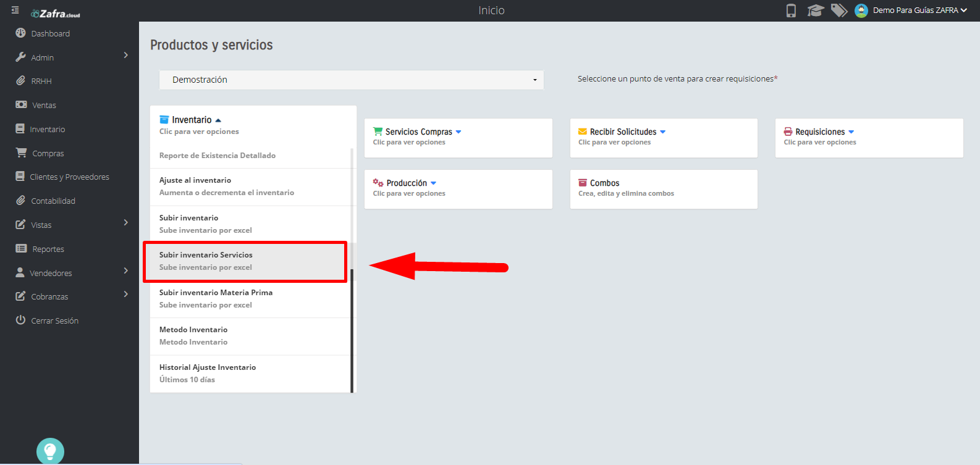Open Clientes y Proveedores in sidebar
The width and height of the screenshot is (980, 465).
70,177
